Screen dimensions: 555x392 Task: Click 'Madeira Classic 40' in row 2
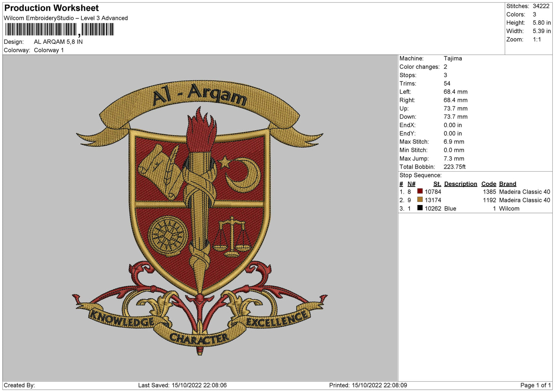[x=525, y=200]
